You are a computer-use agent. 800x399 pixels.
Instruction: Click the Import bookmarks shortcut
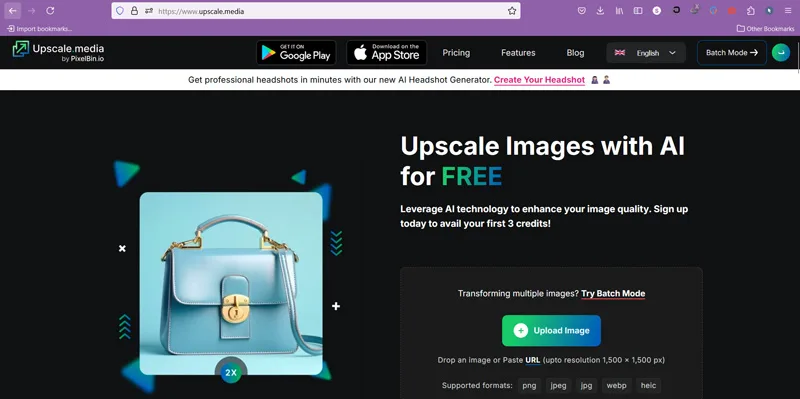[39, 29]
